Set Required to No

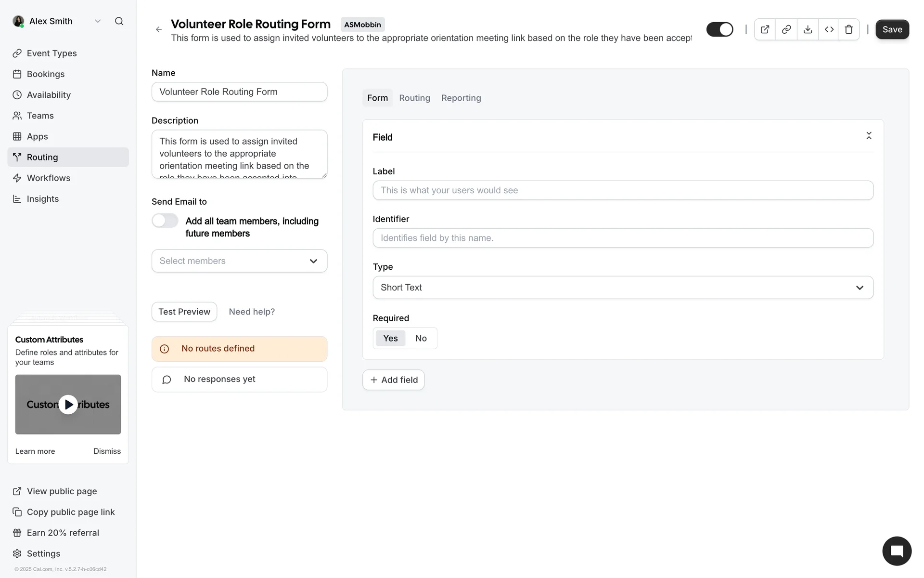pos(421,338)
